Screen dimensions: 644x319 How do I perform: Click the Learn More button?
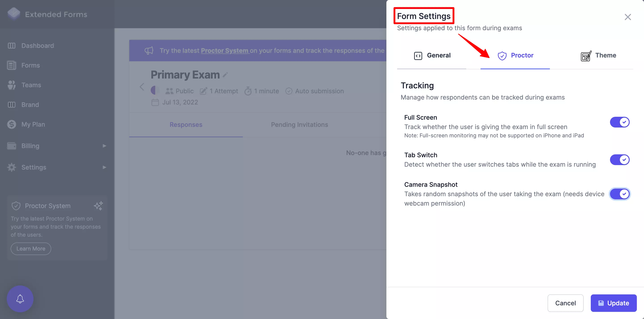pyautogui.click(x=31, y=248)
